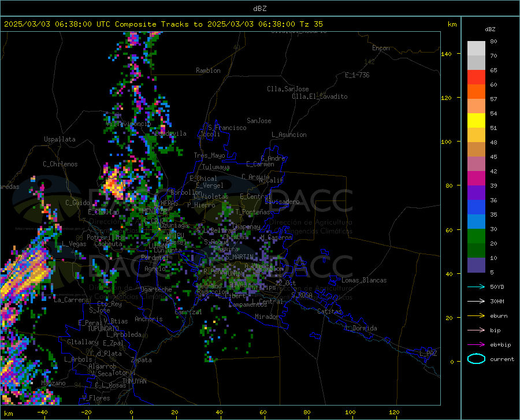Click the Carrizal map label

188,312
